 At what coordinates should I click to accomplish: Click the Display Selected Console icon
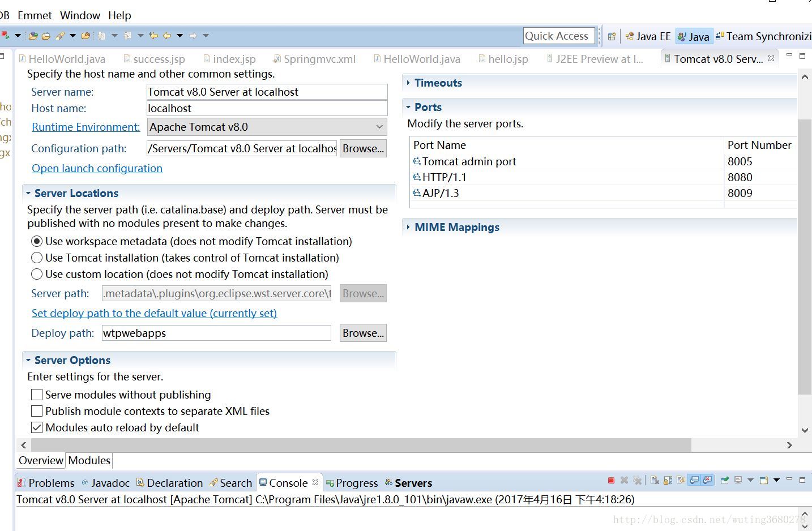tap(738, 480)
